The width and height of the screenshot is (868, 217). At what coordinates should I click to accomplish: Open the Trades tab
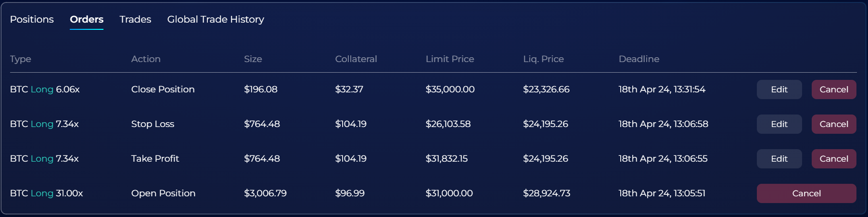(x=135, y=19)
